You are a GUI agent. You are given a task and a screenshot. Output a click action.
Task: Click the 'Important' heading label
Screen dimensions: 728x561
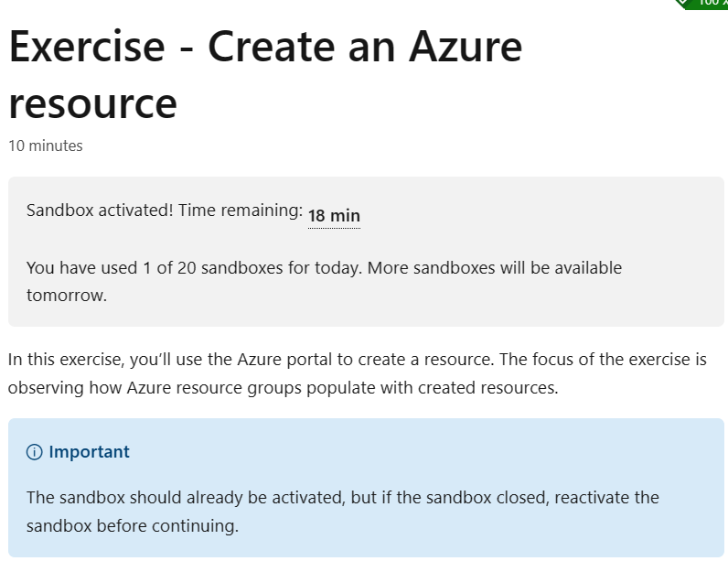click(x=89, y=452)
